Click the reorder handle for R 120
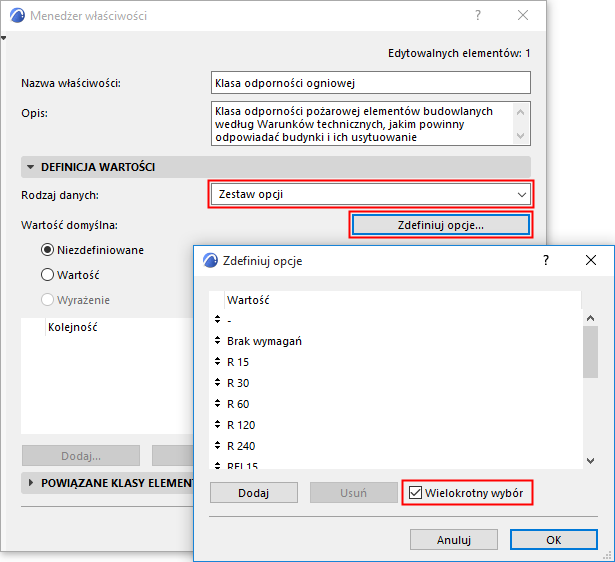The image size is (615, 562). [x=218, y=424]
